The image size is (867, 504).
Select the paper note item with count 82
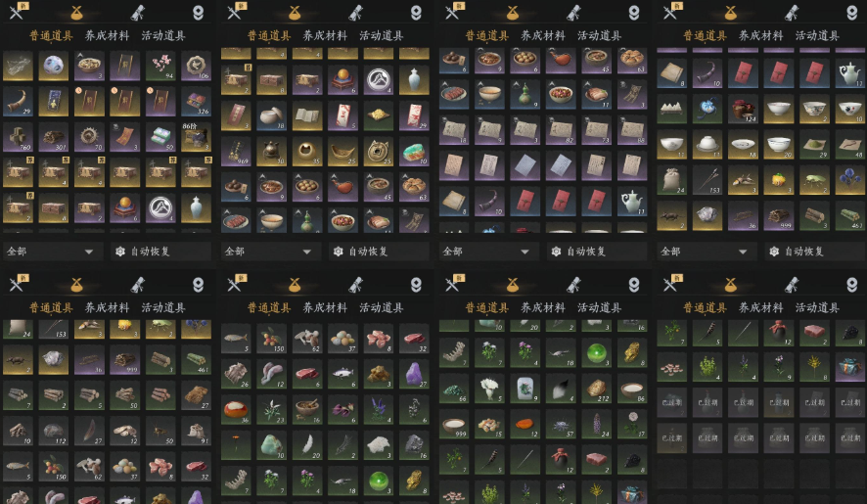[561, 130]
